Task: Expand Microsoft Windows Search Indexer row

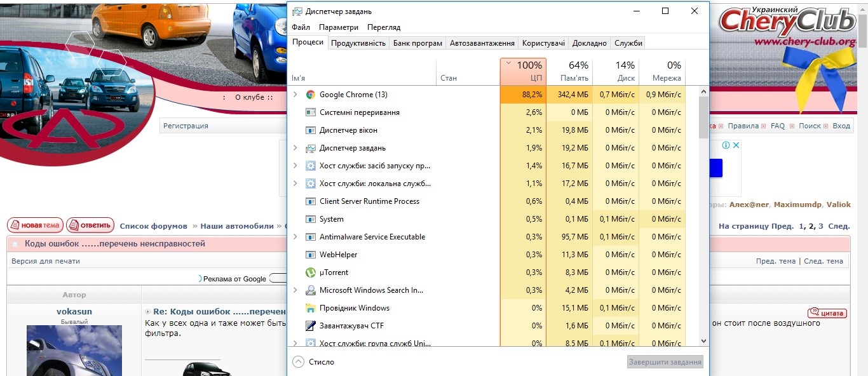Action: [295, 290]
